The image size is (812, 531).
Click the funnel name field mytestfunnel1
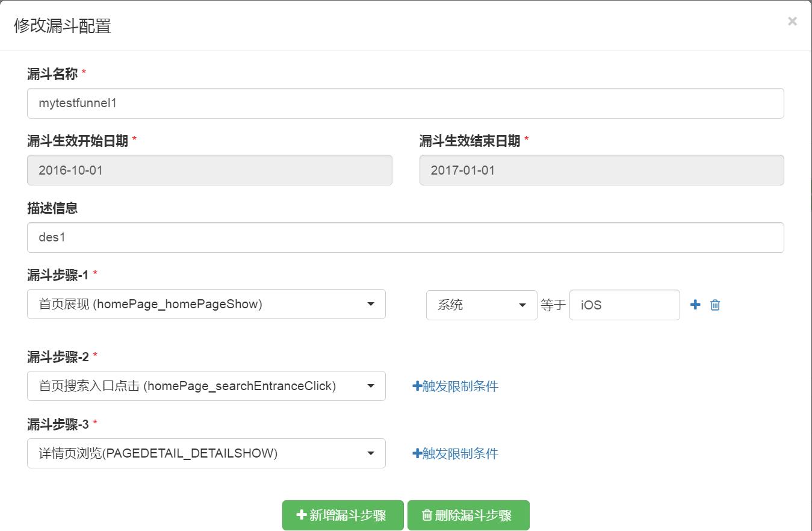tap(406, 103)
